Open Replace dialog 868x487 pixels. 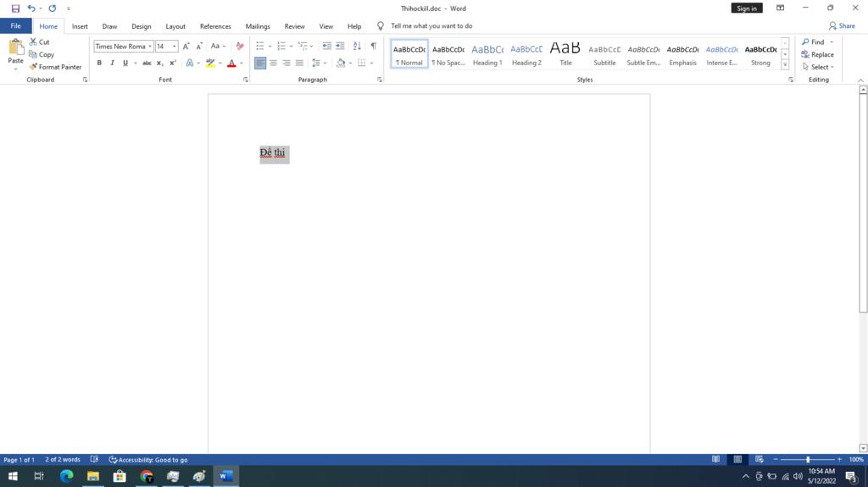(x=817, y=55)
